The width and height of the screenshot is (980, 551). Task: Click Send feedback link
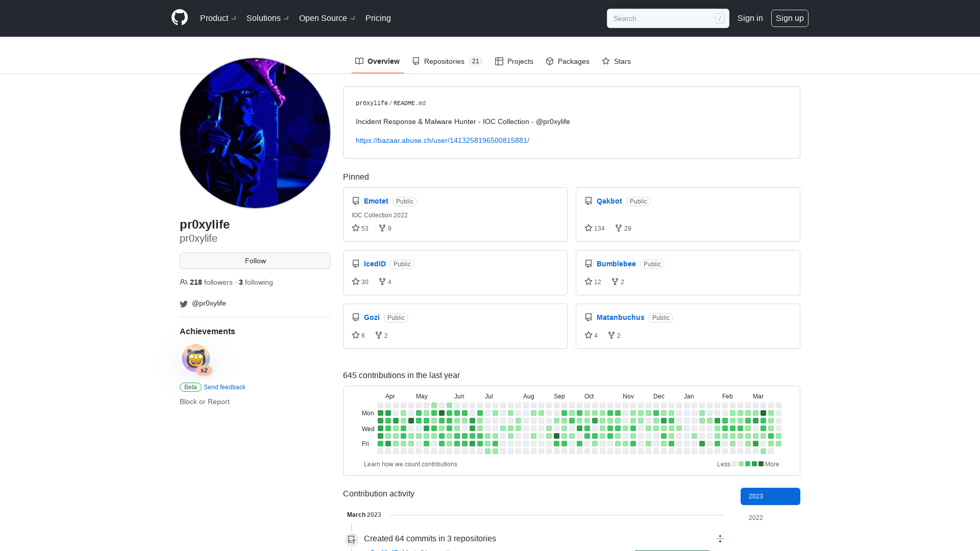225,387
